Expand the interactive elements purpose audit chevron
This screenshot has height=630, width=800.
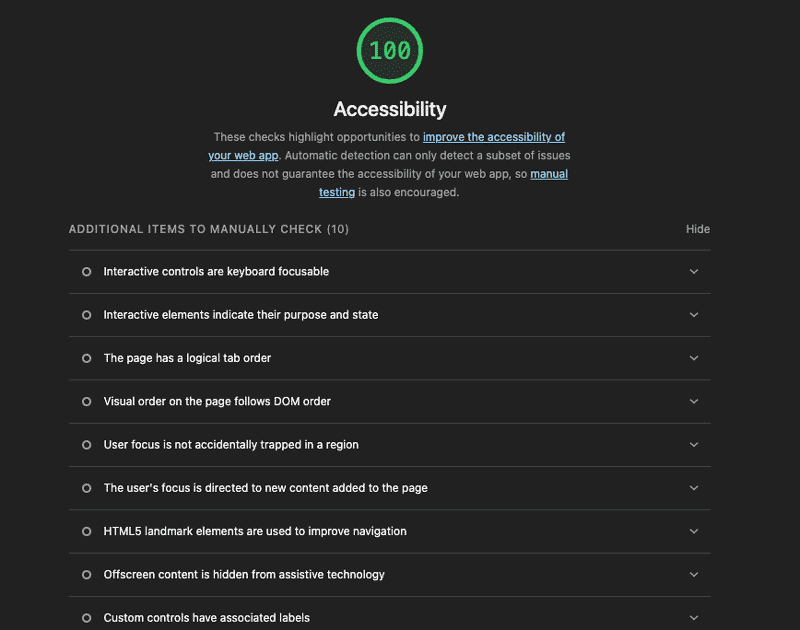click(x=694, y=315)
